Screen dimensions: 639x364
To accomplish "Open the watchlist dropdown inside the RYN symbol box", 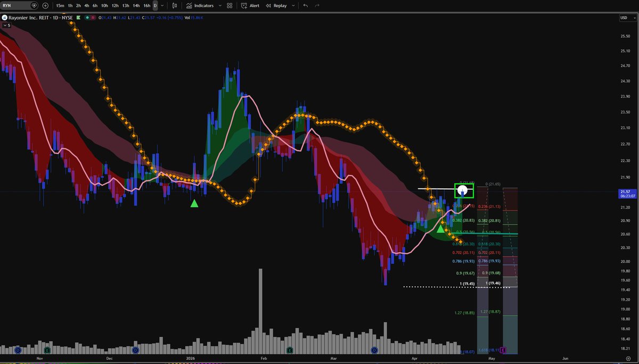I will pos(34,5).
